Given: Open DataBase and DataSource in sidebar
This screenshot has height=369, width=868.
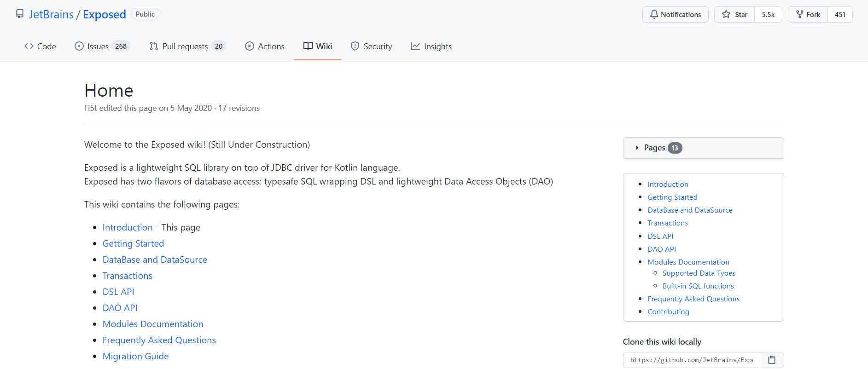Looking at the screenshot, I should pyautogui.click(x=690, y=210).
